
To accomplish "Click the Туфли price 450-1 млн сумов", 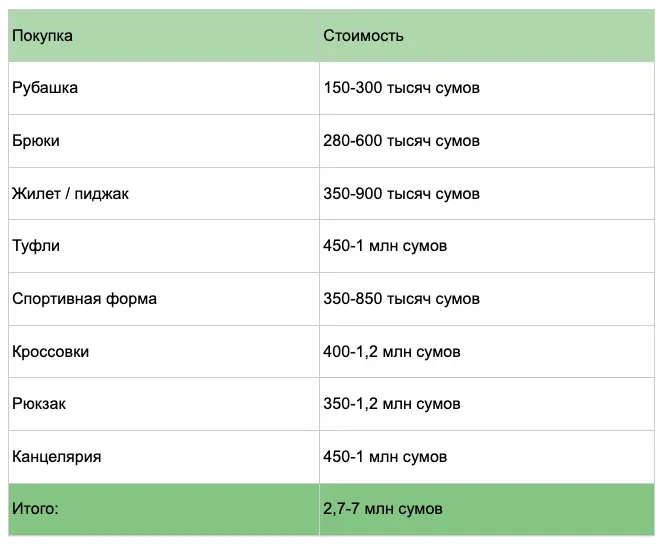I will [x=385, y=246].
